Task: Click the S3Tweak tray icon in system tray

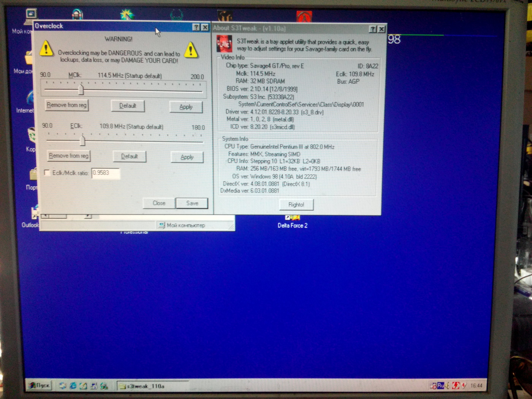Action: coord(456,386)
